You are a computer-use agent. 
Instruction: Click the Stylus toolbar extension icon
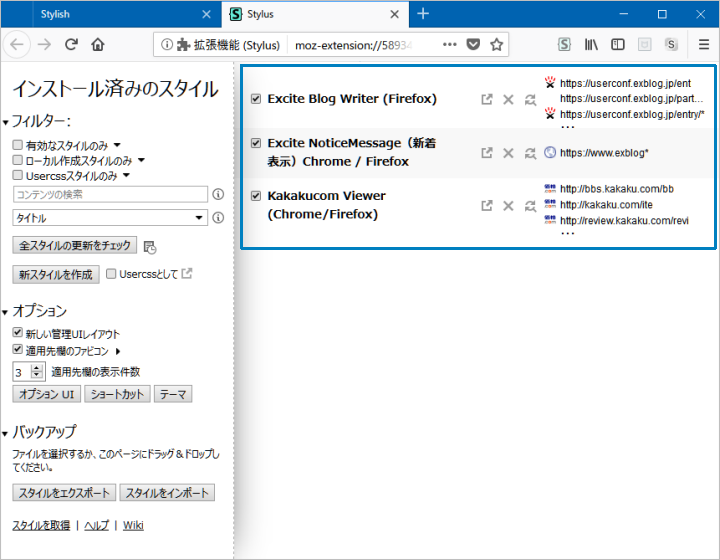point(564,45)
